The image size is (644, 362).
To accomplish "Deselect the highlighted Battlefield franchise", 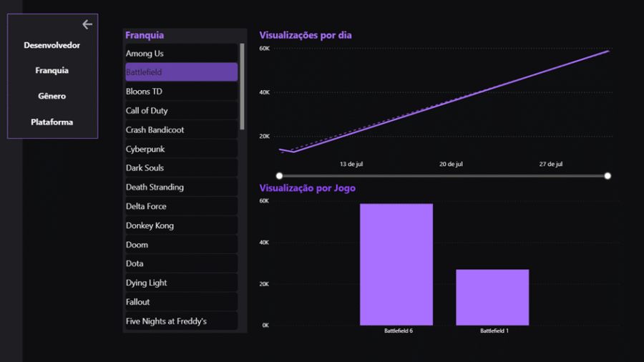I will click(181, 72).
